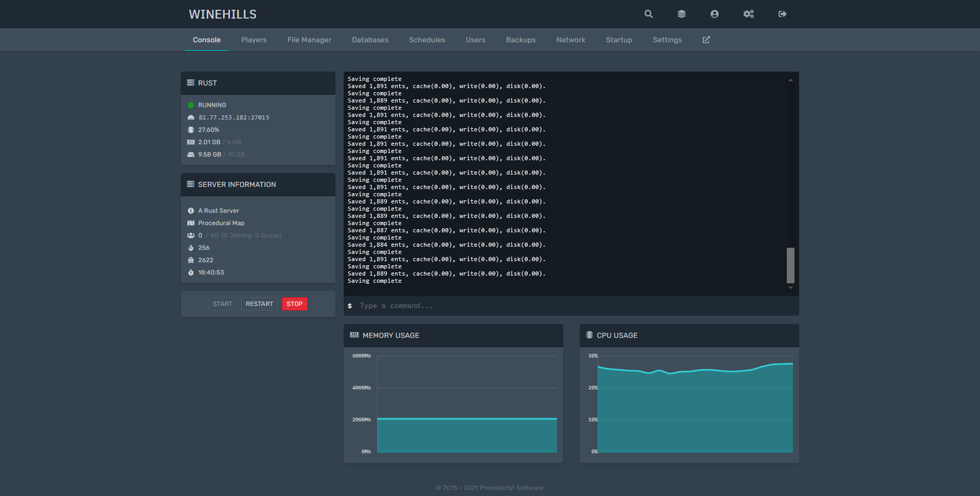Image resolution: width=980 pixels, height=496 pixels.
Task: Open the server list layers icon
Action: 681,14
